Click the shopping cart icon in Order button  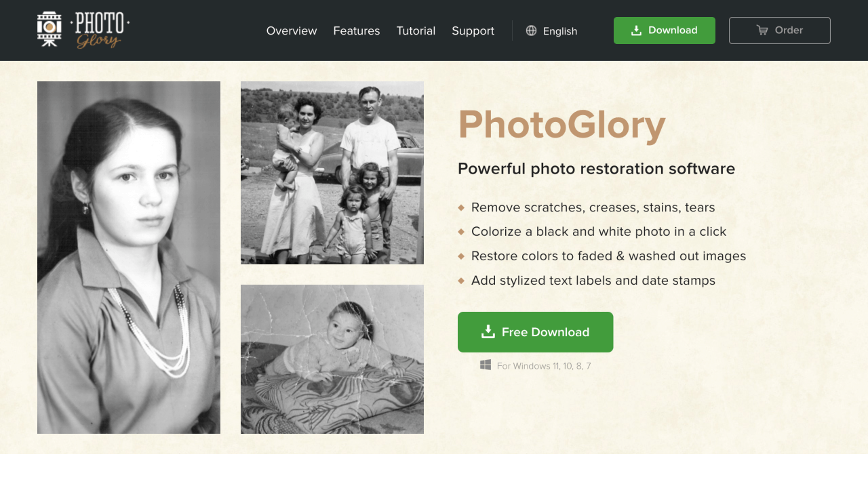pyautogui.click(x=762, y=30)
